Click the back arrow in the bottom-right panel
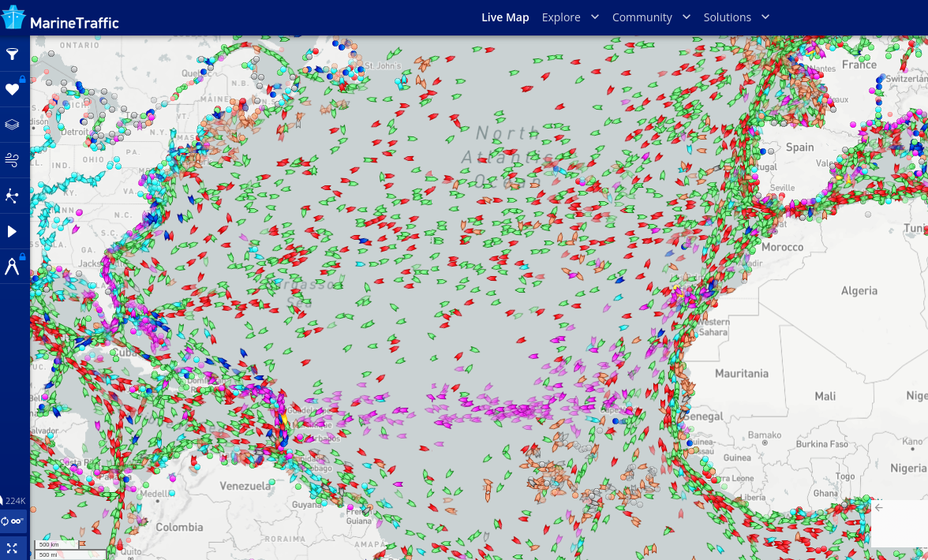This screenshot has width=928, height=560. tap(879, 508)
